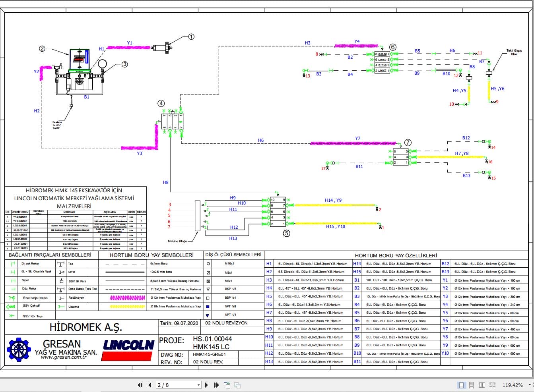Jump to the first page
The height and width of the screenshot is (392, 534).
140,385
